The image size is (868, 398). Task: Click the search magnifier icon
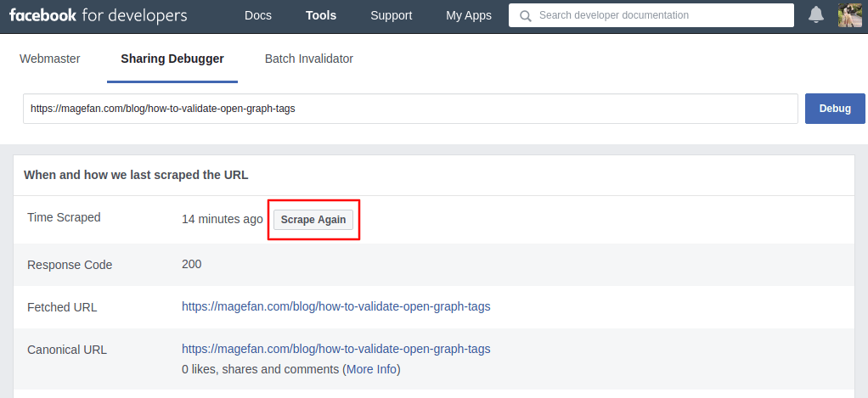[x=526, y=15]
